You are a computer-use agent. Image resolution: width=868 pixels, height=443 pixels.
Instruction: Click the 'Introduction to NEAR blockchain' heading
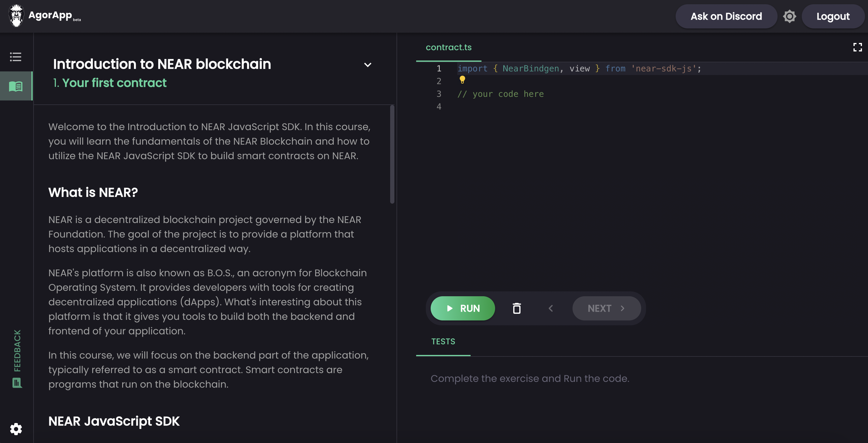tap(162, 64)
